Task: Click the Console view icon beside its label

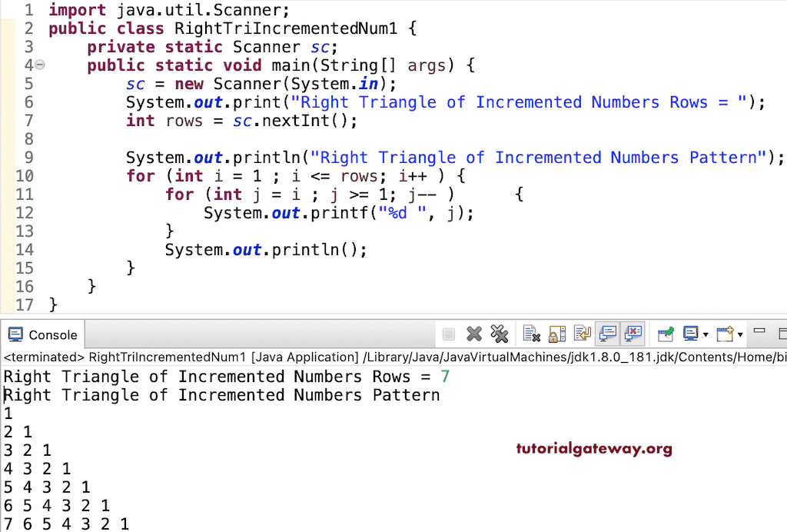Action: (15, 335)
